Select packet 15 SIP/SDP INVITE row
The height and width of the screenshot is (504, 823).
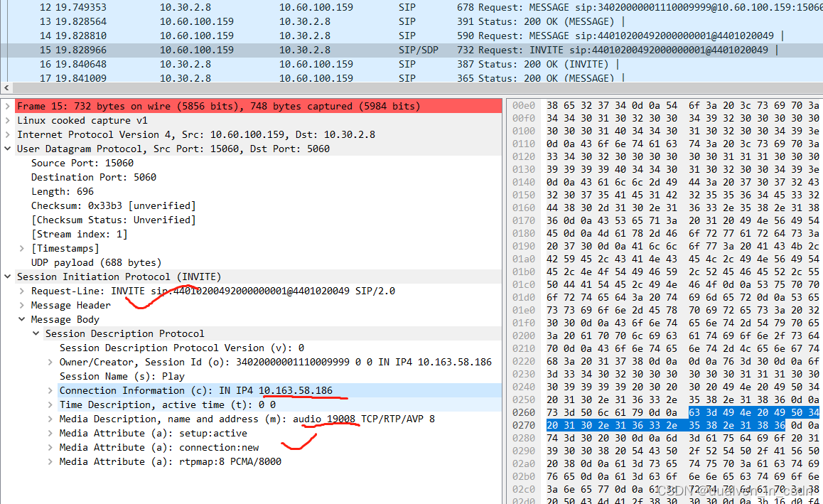[x=411, y=50]
